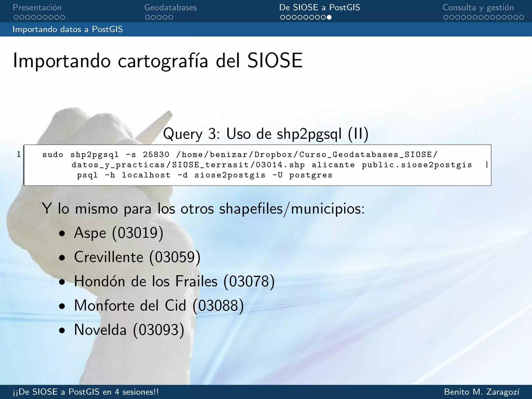Click the heading Query 3: Uso de shp2pgsql (II)

(266, 134)
